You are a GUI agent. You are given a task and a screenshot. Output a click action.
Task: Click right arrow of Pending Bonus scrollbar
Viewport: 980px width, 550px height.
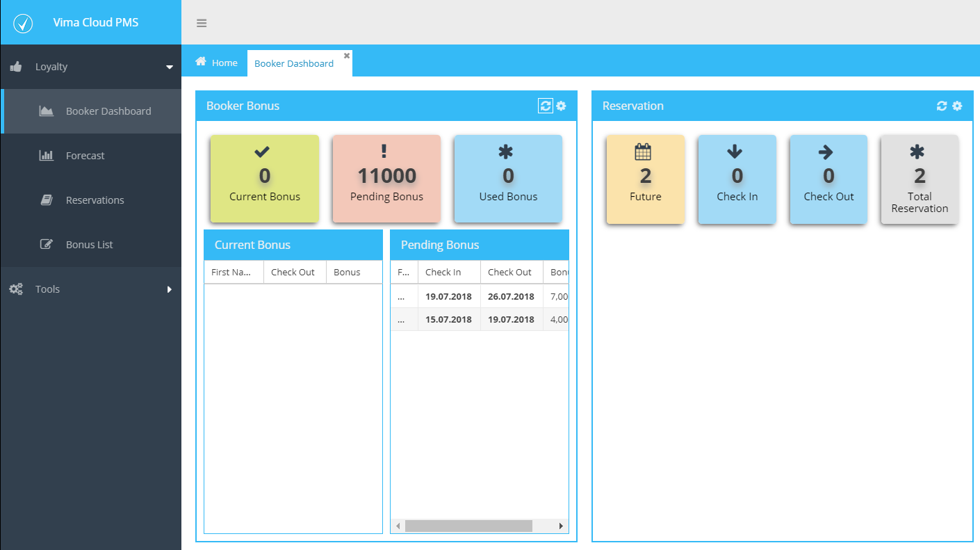[x=562, y=526]
